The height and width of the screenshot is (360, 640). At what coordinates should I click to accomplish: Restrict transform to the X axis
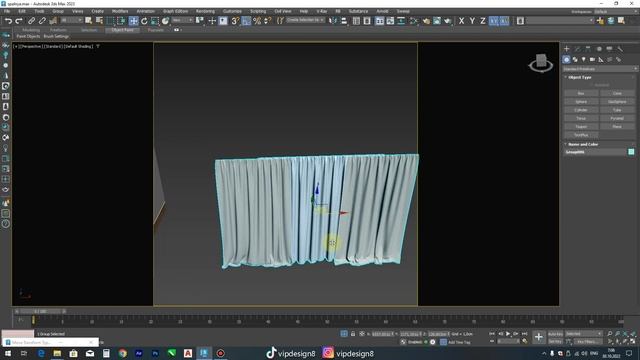(461, 21)
